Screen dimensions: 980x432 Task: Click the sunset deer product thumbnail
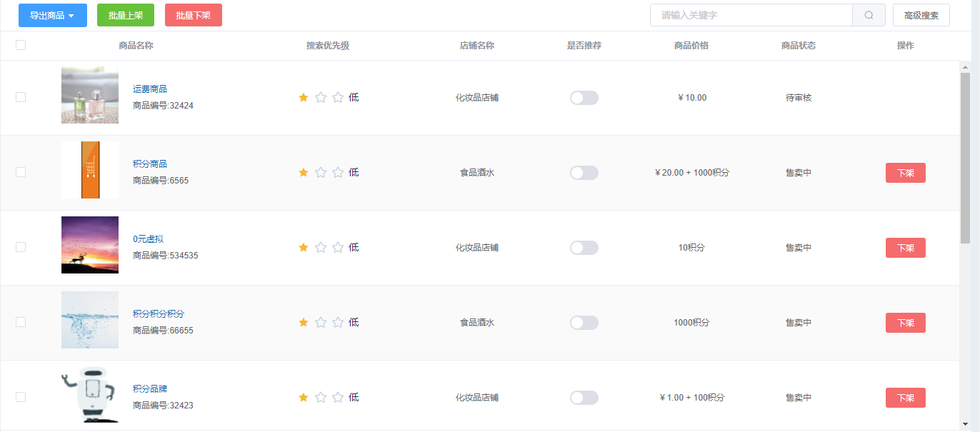click(x=90, y=245)
